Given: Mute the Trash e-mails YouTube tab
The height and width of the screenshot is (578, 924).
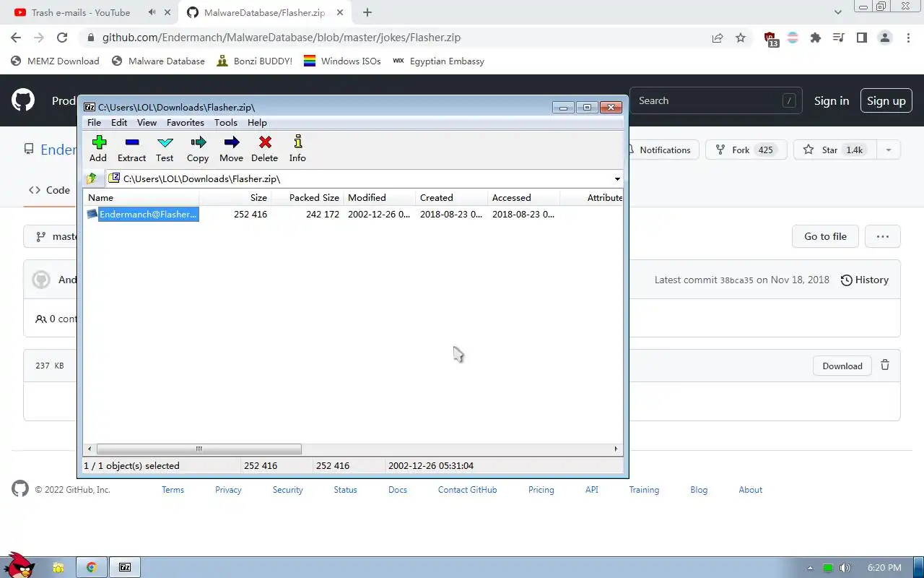Looking at the screenshot, I should (152, 12).
